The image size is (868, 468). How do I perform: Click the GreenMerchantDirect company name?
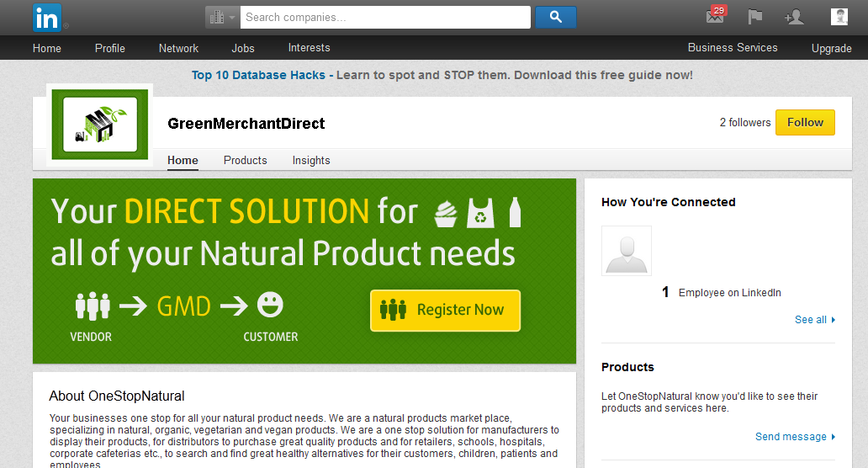coord(246,123)
